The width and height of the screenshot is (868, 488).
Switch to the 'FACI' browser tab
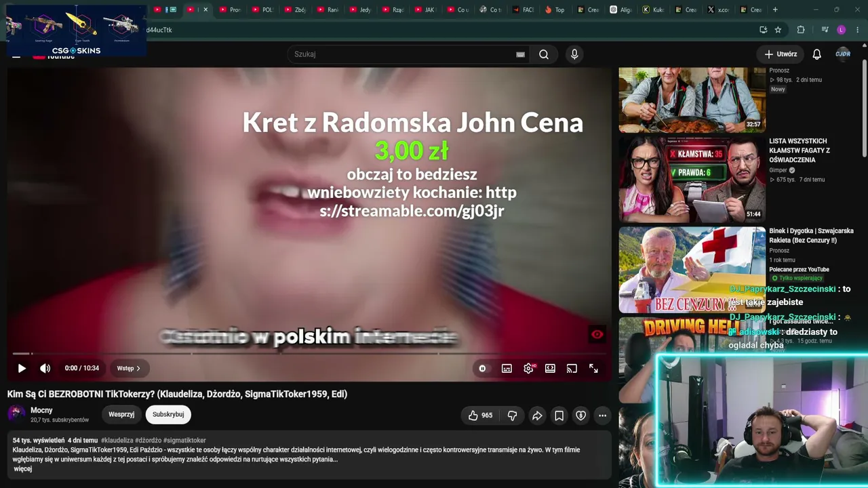point(523,9)
